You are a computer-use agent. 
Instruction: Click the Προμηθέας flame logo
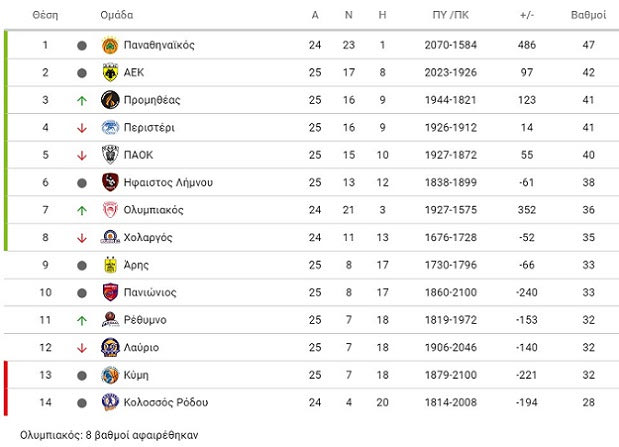pos(110,100)
